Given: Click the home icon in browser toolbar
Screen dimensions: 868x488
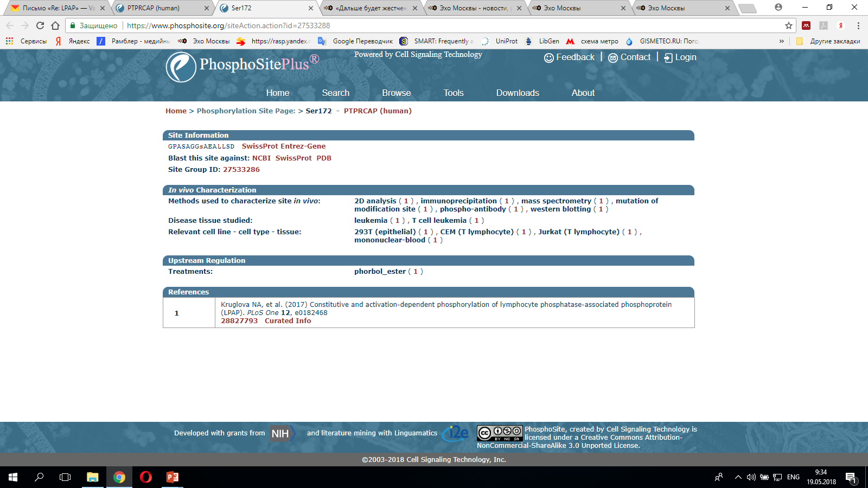Looking at the screenshot, I should (55, 25).
